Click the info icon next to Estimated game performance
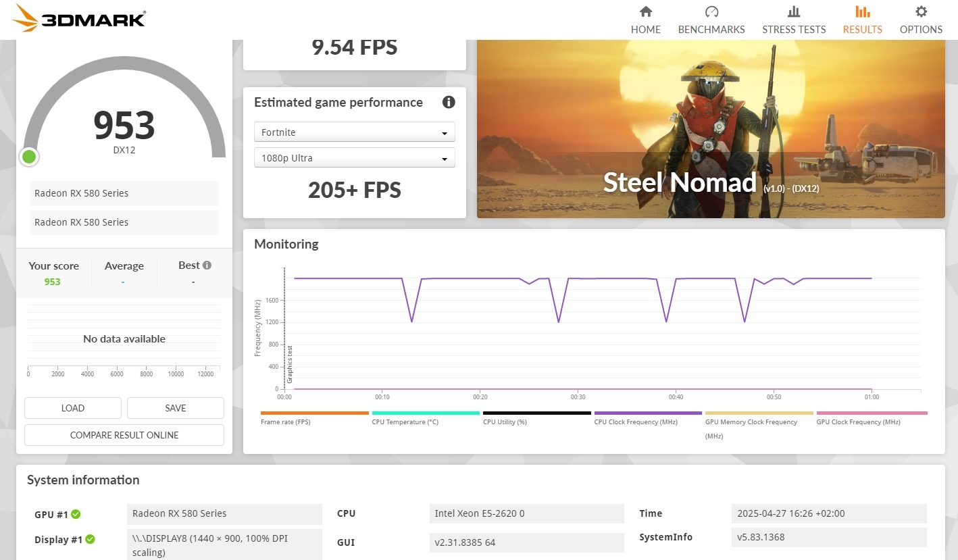Screen dimensions: 958x560 coord(449,103)
